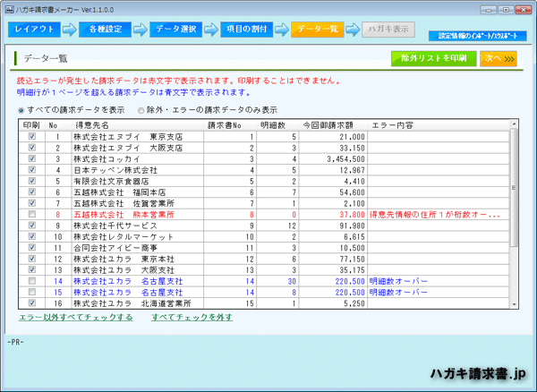Click the すべてチェックを外す link
537x392 pixels.
[x=192, y=318]
